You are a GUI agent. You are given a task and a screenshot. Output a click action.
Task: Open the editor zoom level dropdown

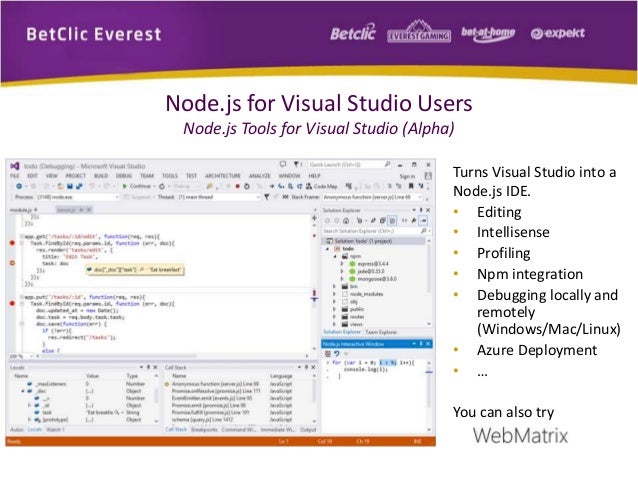20,356
